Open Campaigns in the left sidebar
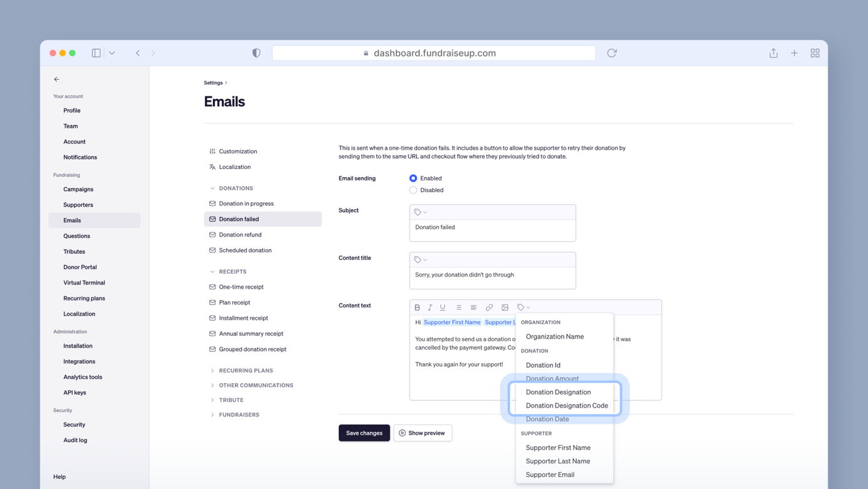 click(x=78, y=189)
